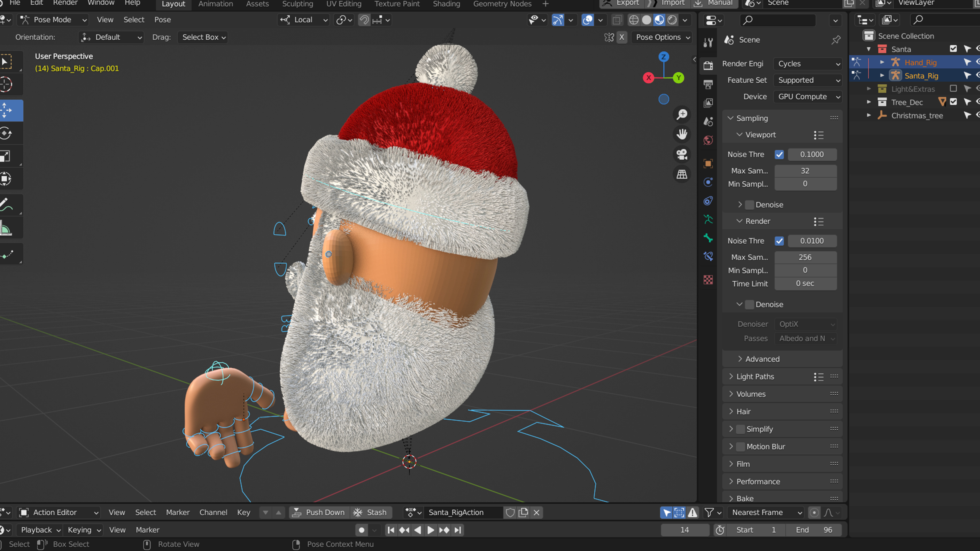This screenshot has width=980, height=551.
Task: Switch to Shading workspace tab
Action: click(x=446, y=4)
